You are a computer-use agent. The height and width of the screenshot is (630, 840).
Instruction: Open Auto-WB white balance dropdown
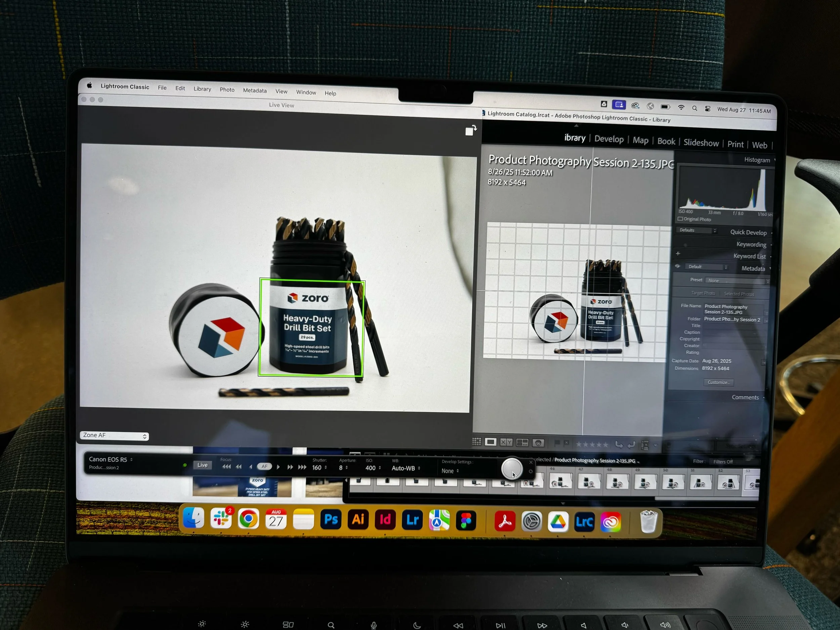coord(406,468)
